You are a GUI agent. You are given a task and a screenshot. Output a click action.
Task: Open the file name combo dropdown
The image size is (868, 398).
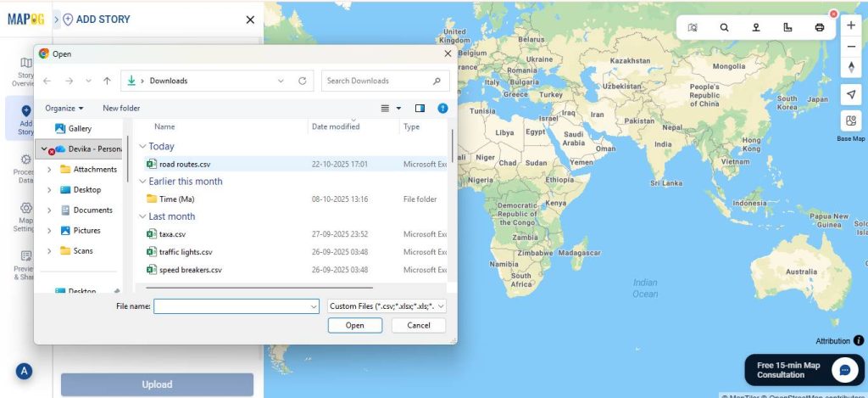(x=314, y=306)
